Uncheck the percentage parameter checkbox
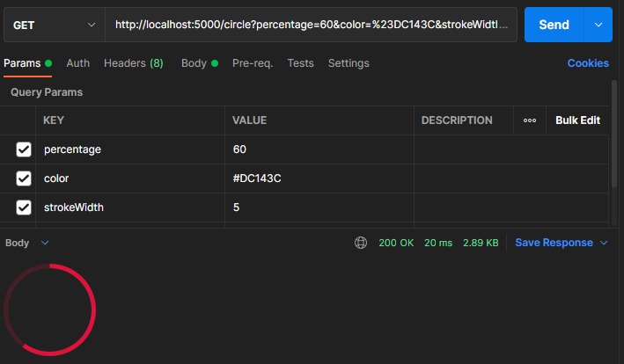624x364 pixels. (x=24, y=149)
